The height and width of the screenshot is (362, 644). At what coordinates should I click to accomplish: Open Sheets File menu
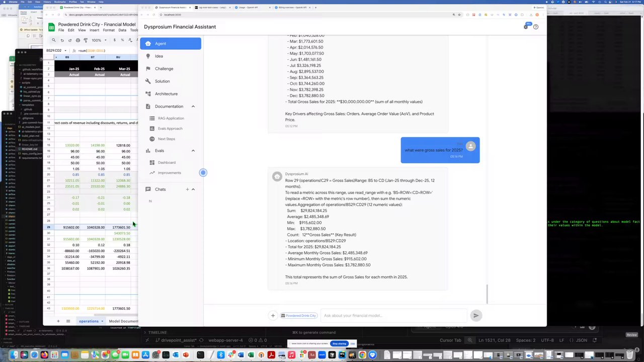pos(61,30)
